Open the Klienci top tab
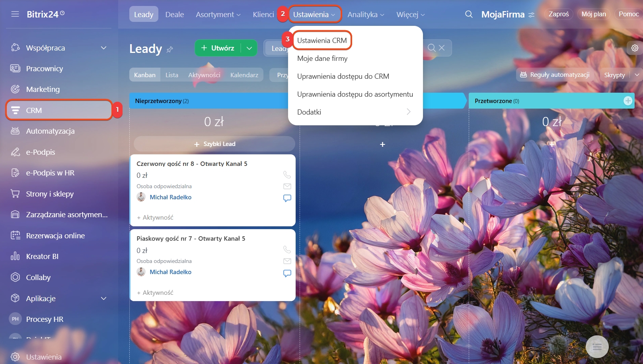 [263, 14]
